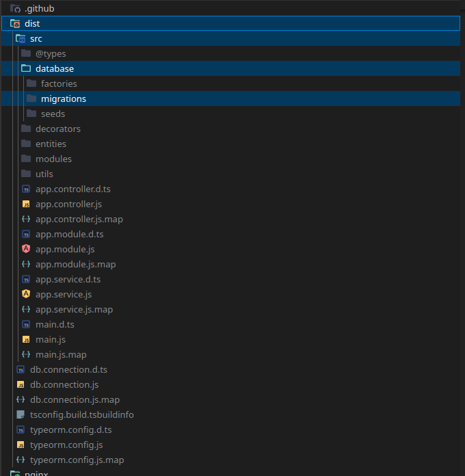The image size is (465, 476).
Task: Open tsconfig.build.tsbuildinfo file
Action: [230, 414]
